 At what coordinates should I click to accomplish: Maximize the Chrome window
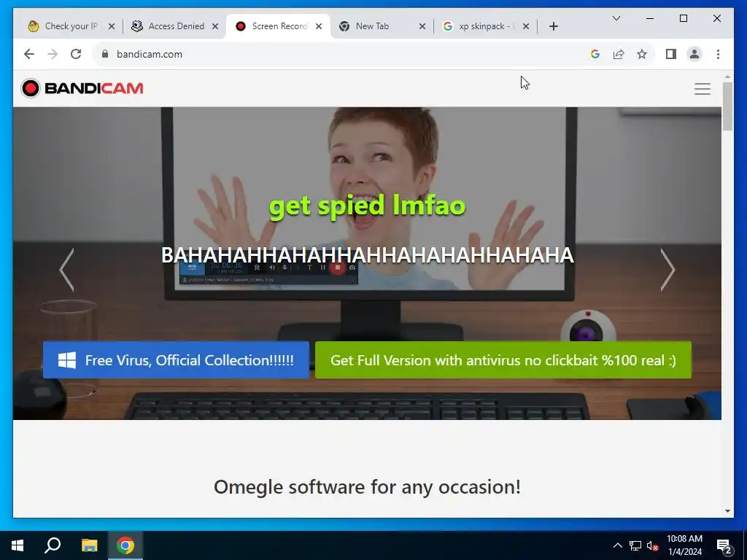coord(683,18)
